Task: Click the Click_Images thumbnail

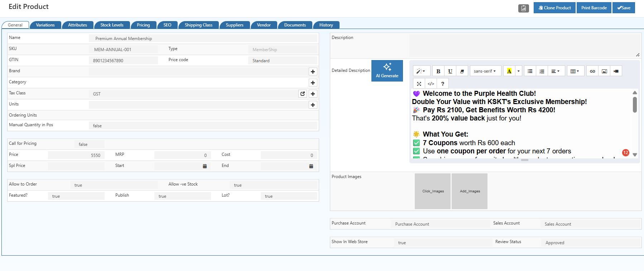Action: [433, 191]
